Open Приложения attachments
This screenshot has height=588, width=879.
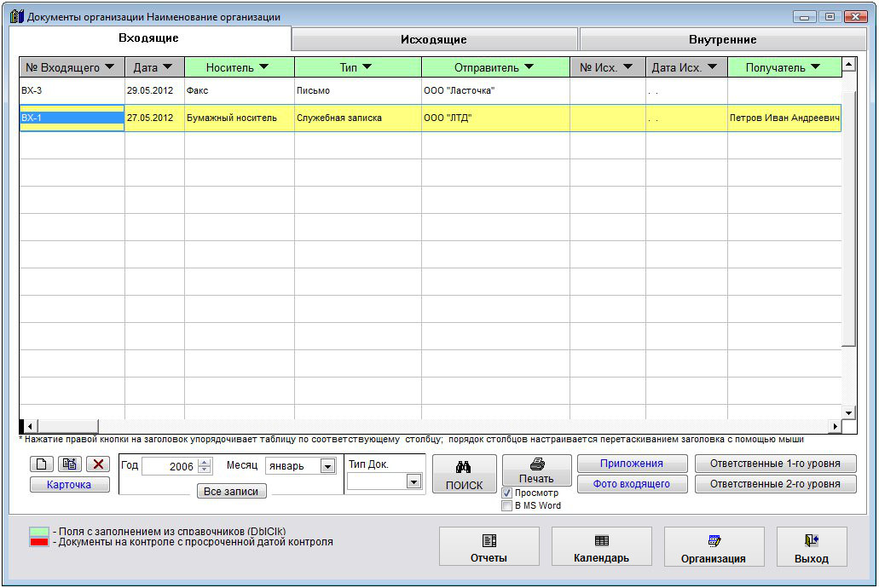coord(632,464)
